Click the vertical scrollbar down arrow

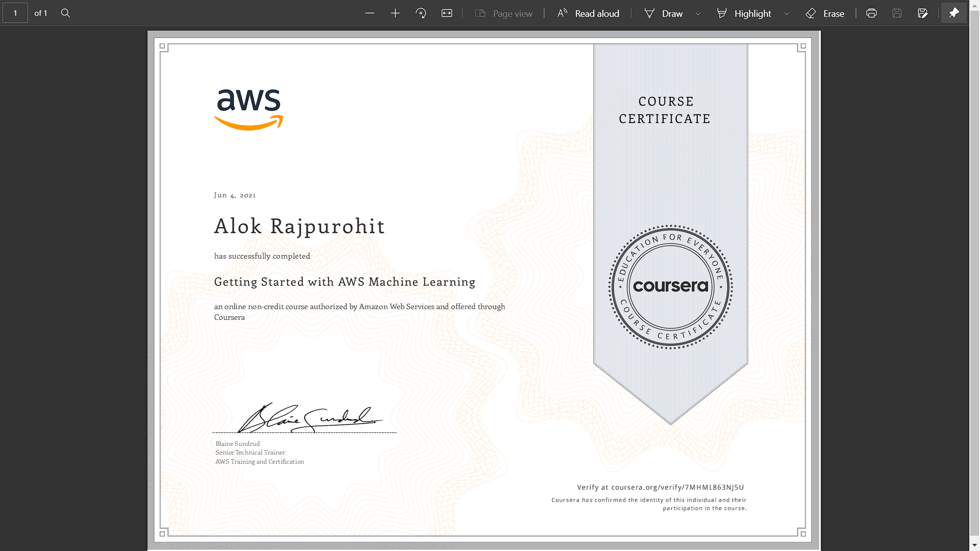tap(974, 546)
